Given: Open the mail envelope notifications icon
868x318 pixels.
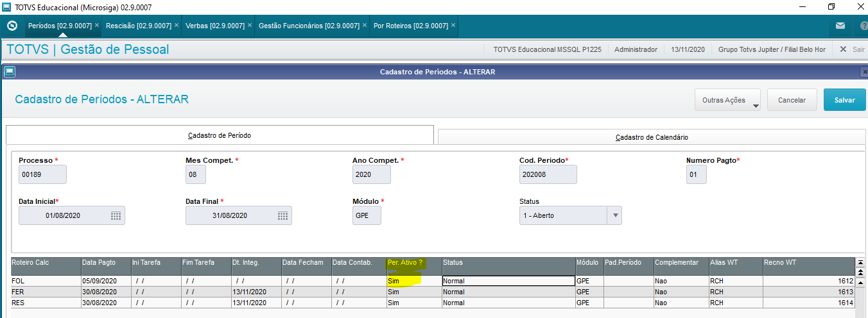Looking at the screenshot, I should [x=840, y=26].
